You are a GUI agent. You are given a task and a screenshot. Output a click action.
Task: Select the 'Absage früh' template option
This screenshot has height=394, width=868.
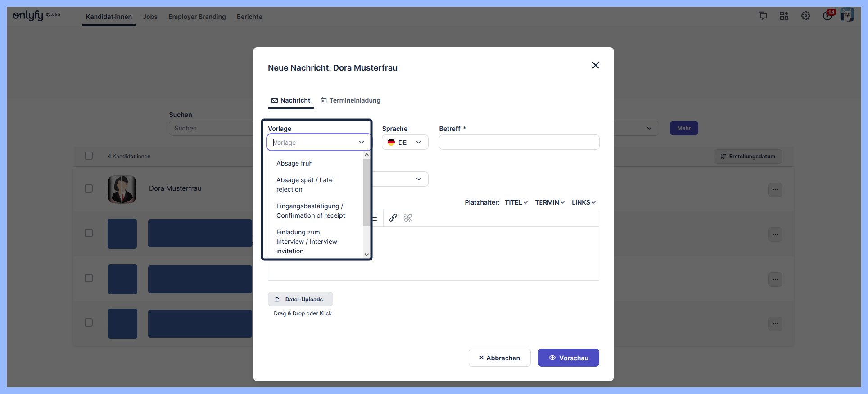pyautogui.click(x=294, y=163)
